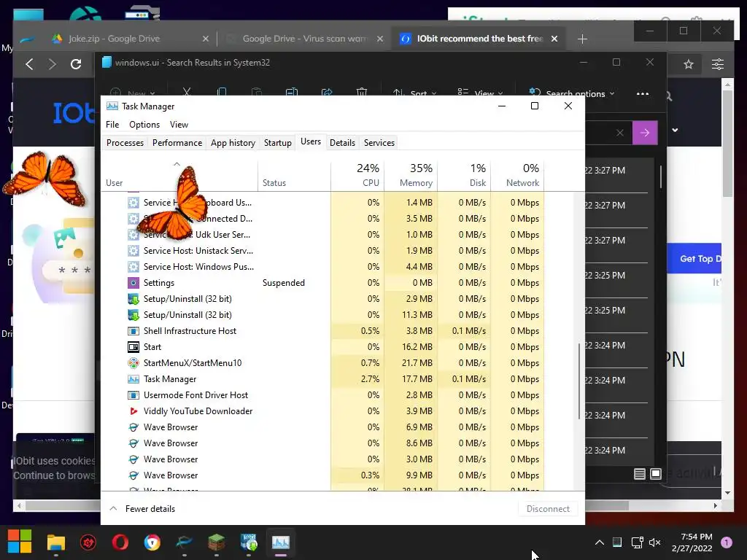Select Service Host: Windows Pus... icon

[x=133, y=267]
